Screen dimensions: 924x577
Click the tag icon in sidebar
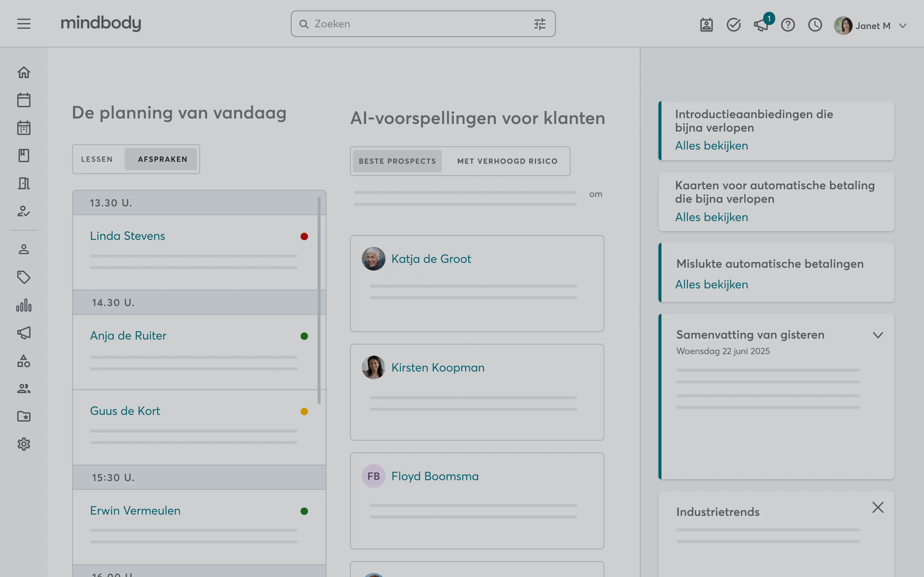pyautogui.click(x=24, y=277)
